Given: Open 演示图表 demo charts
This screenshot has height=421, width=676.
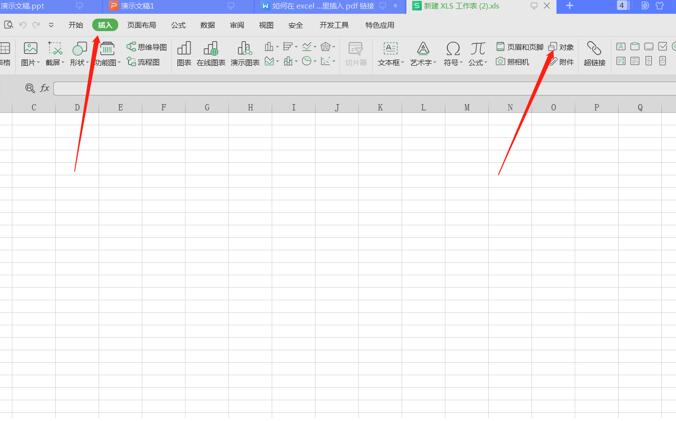Looking at the screenshot, I should click(x=245, y=54).
